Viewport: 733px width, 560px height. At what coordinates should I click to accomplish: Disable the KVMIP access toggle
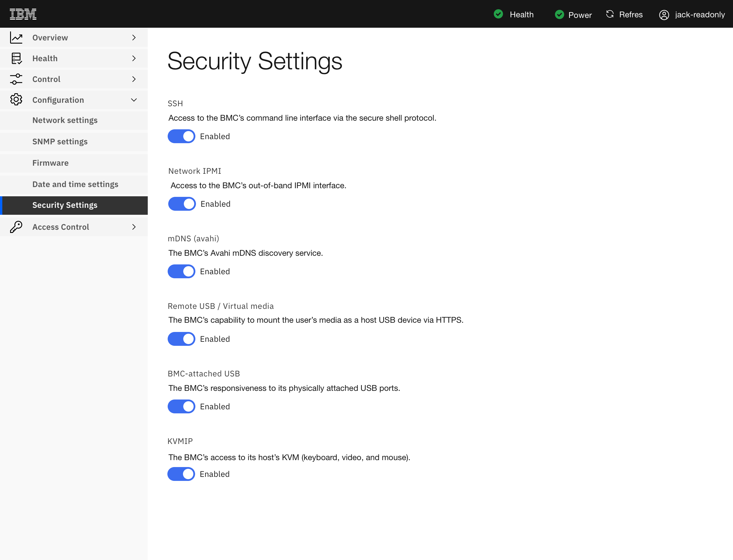181,474
